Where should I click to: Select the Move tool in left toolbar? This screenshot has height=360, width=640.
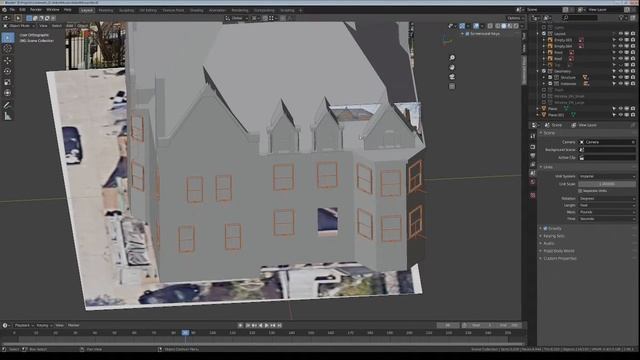point(8,60)
